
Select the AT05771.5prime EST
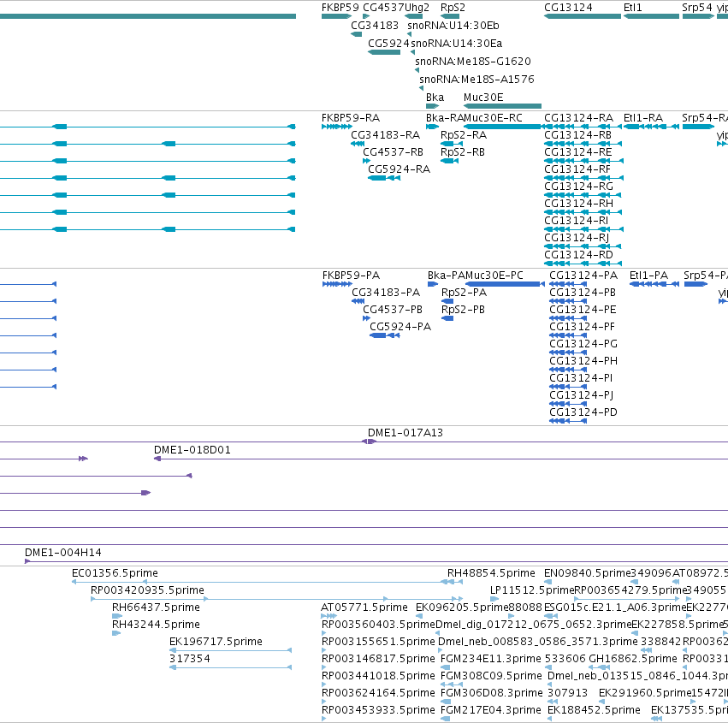[328, 616]
